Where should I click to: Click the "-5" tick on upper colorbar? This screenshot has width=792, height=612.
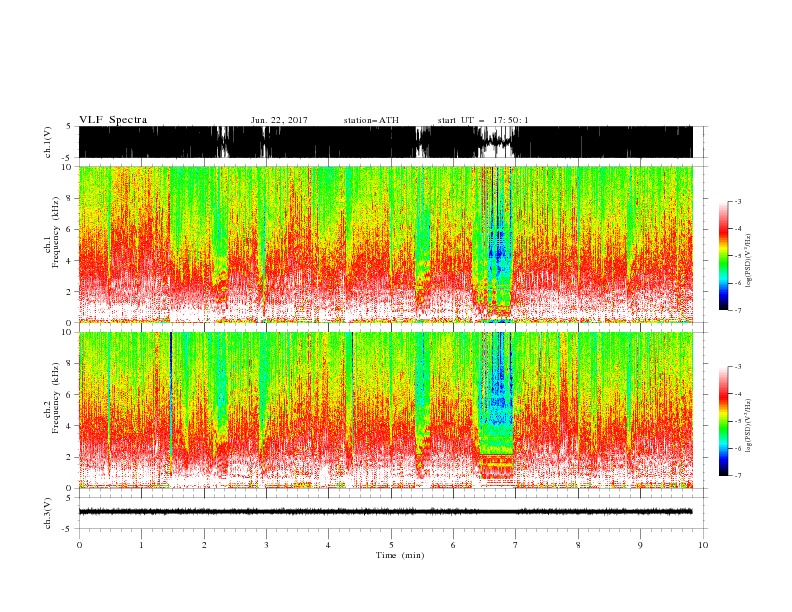[x=738, y=256]
